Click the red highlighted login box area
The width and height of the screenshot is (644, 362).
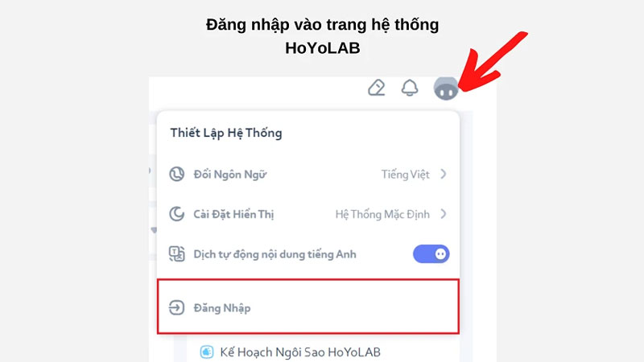coord(308,306)
